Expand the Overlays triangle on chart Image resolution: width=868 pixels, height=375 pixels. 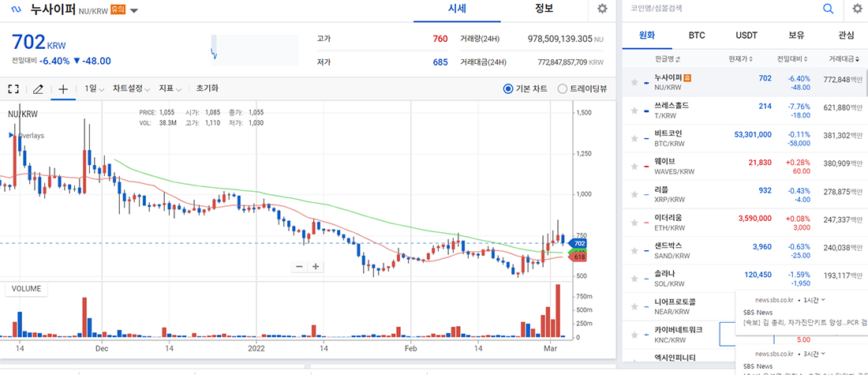11,136
